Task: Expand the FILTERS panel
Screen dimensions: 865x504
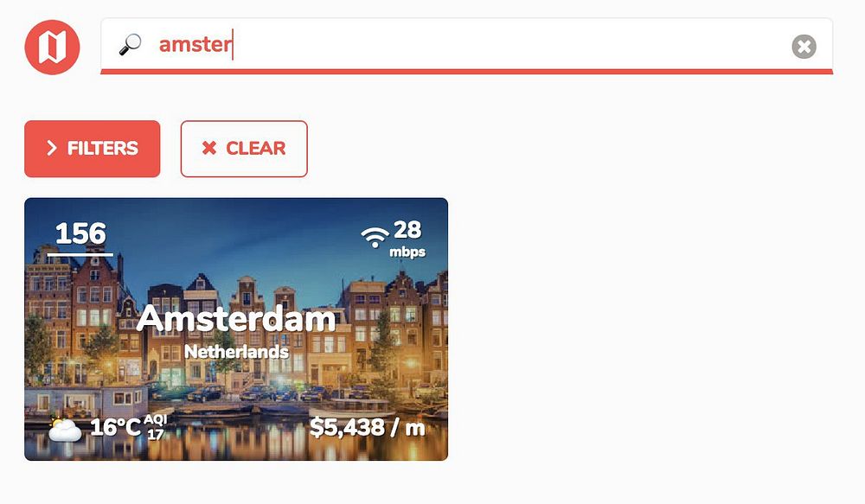Action: [x=93, y=149]
